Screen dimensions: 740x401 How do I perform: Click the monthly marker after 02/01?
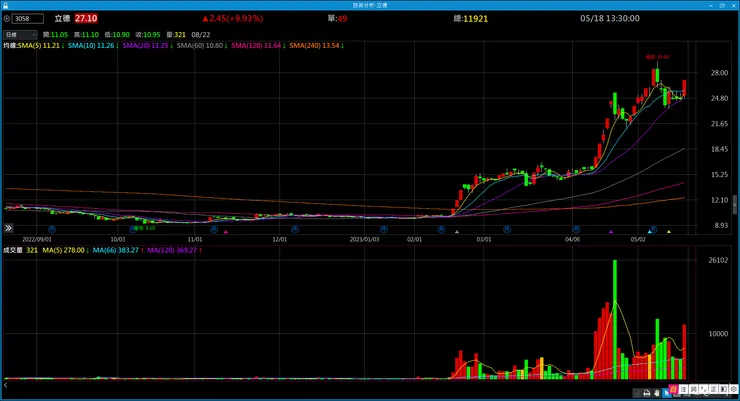coord(441,230)
